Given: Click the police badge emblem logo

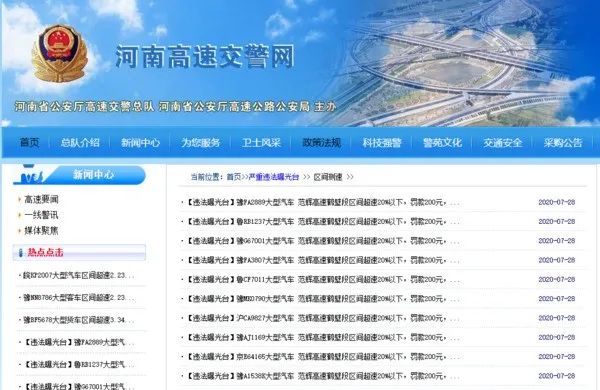Looking at the screenshot, I should click(59, 53).
